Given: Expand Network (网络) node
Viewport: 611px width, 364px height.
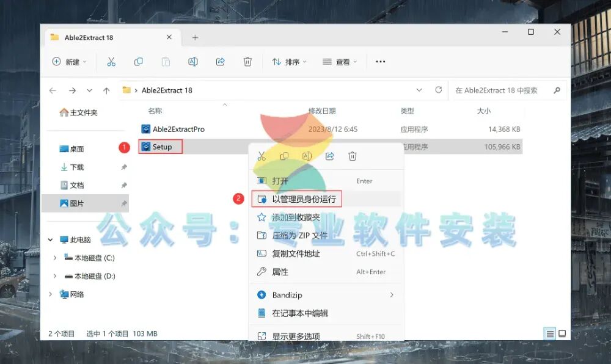Looking at the screenshot, I should (x=50, y=294).
